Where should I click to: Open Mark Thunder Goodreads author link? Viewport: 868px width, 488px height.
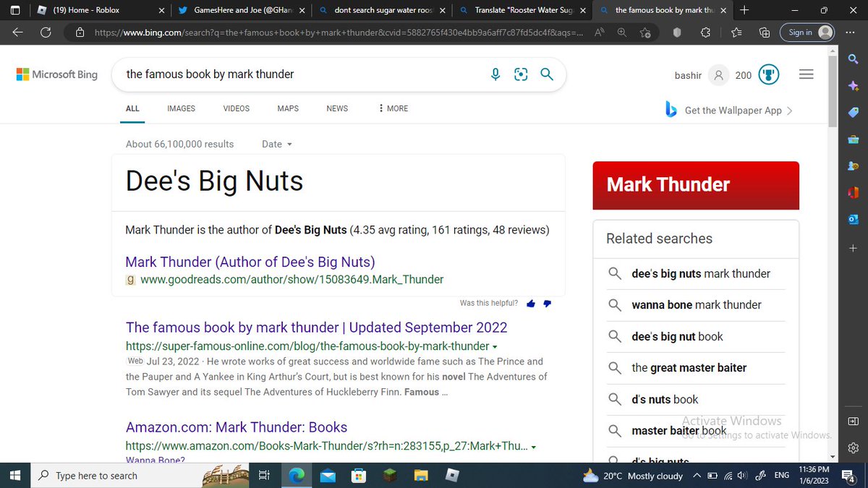[x=250, y=262]
